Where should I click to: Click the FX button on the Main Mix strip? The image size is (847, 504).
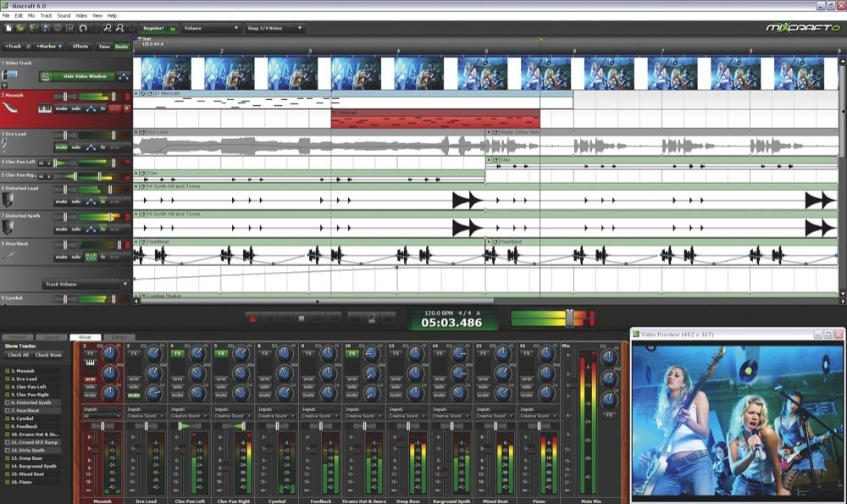tap(609, 415)
